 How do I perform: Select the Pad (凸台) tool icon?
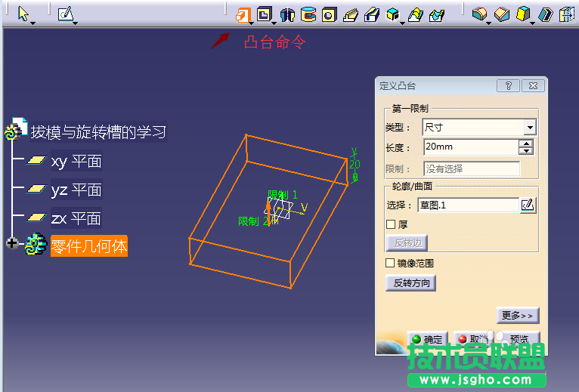click(242, 14)
